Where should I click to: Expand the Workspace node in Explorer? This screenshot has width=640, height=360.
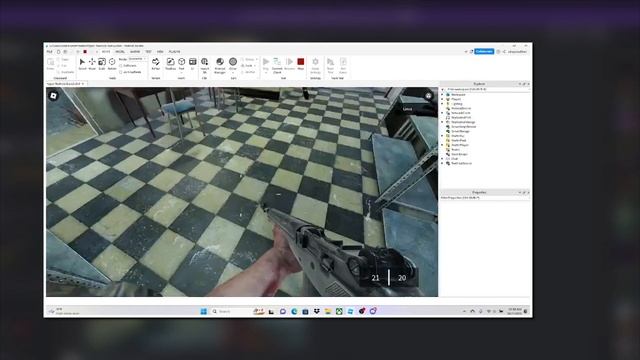442,95
